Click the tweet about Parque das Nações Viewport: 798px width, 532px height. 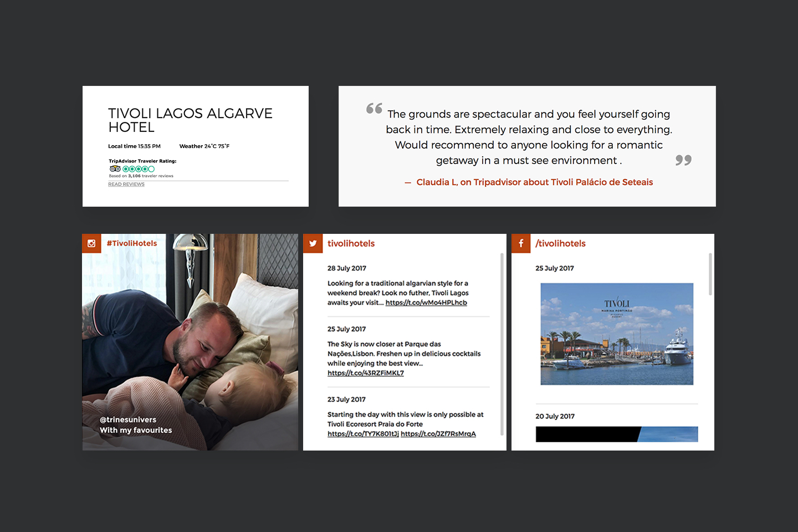click(x=404, y=359)
